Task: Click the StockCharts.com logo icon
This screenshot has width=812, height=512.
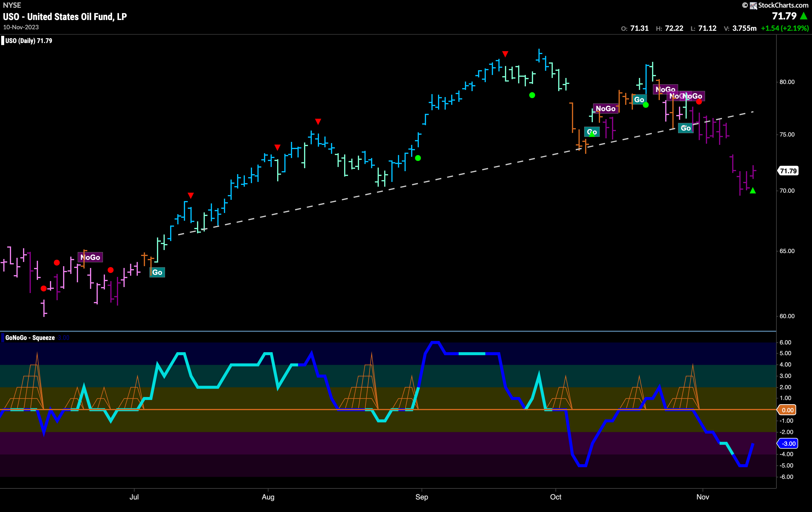Action: [x=753, y=5]
